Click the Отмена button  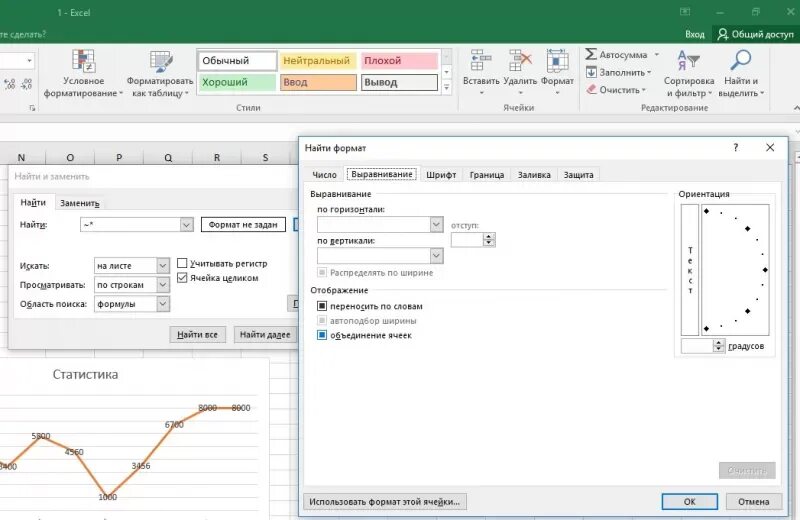(x=754, y=502)
